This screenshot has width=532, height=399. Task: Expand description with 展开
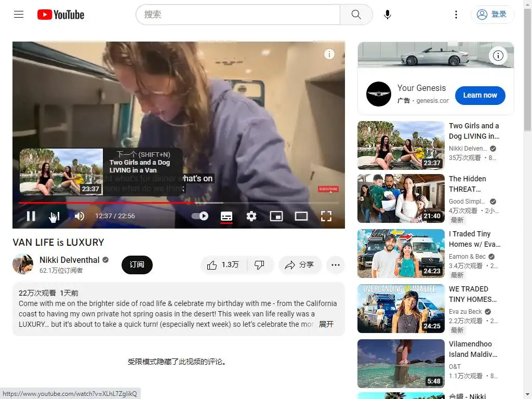coord(326,324)
